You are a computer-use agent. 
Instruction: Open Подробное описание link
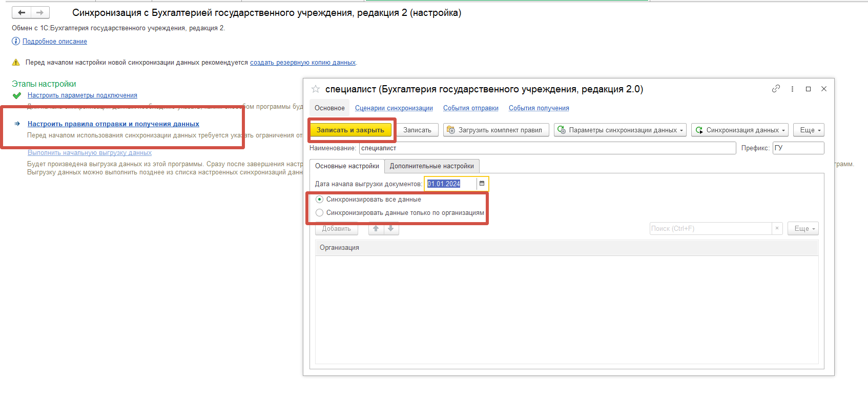pos(55,42)
